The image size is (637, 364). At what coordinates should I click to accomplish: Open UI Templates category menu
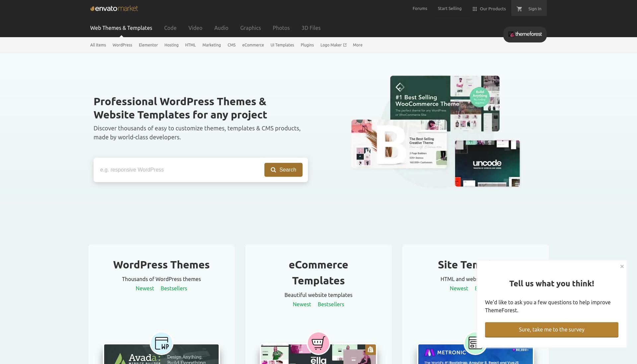[x=282, y=45]
